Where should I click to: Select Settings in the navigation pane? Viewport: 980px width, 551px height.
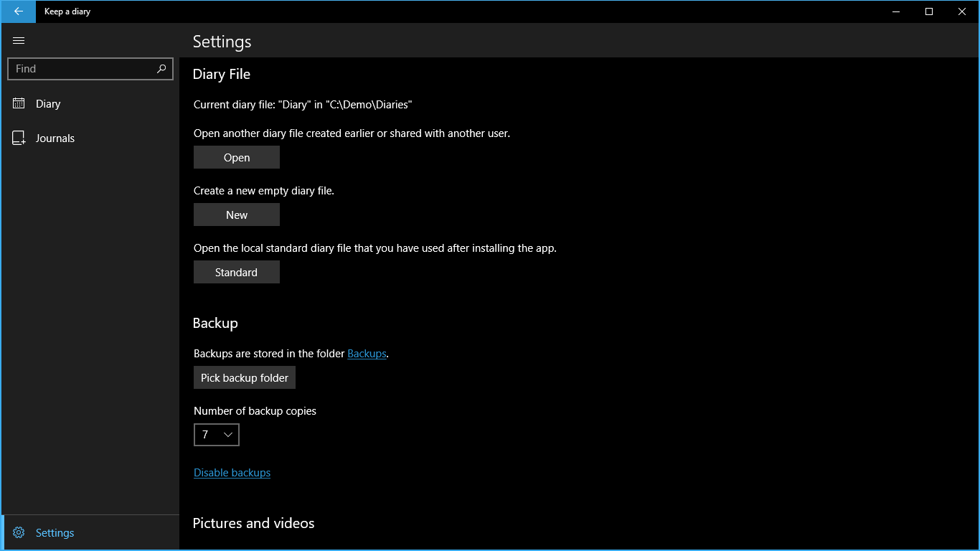point(55,533)
